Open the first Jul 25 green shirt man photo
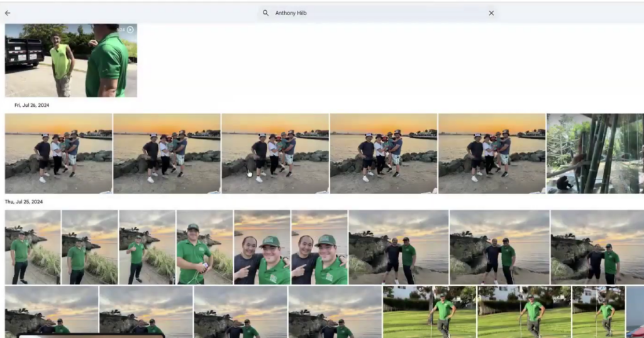The width and height of the screenshot is (644, 338). (33, 247)
